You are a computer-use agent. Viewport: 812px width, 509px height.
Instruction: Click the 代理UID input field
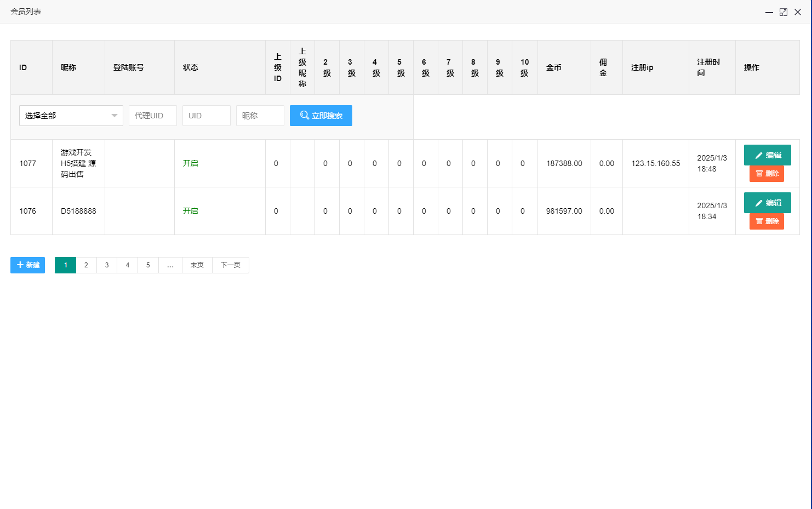click(152, 116)
